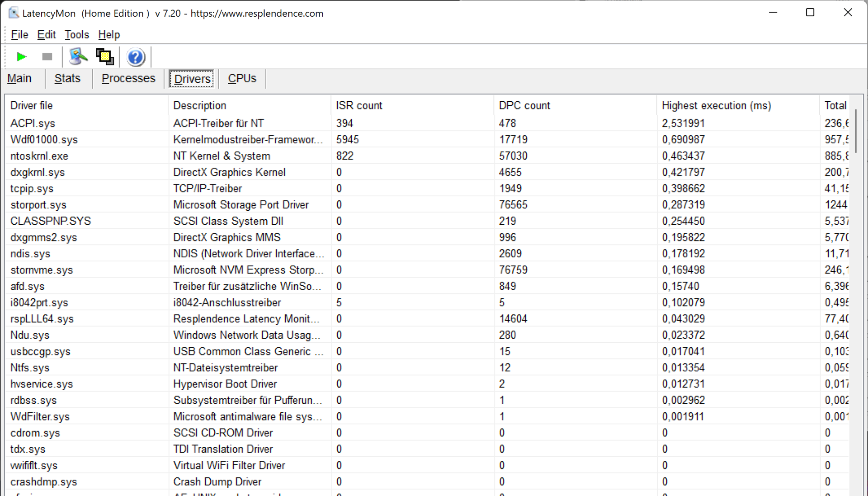Screen dimensions: 868x496
Task: Click the yellow stacked windows icon
Action: pos(105,57)
